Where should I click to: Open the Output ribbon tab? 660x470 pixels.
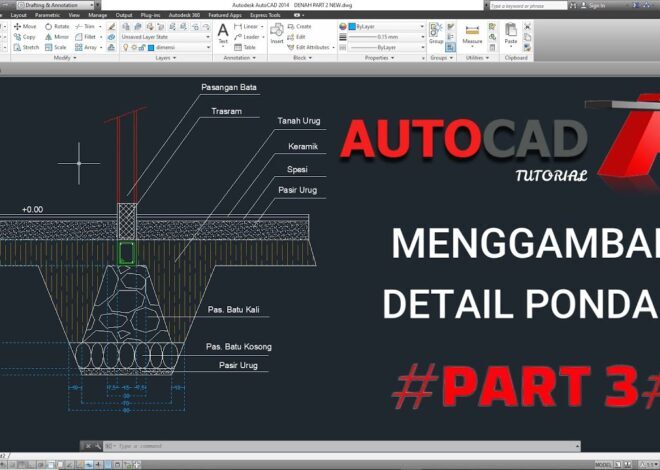point(124,15)
